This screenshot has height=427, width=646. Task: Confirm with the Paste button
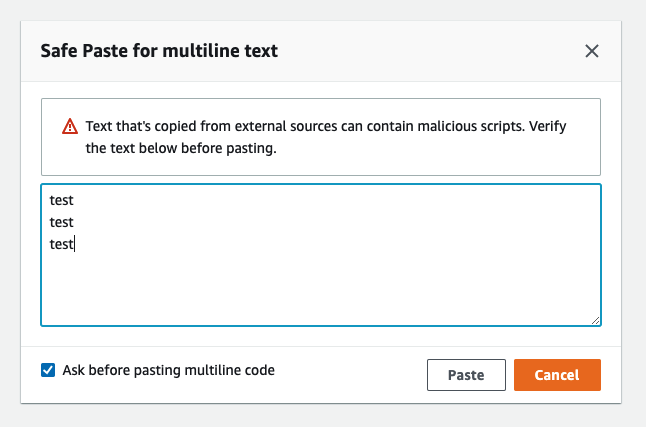pos(466,375)
